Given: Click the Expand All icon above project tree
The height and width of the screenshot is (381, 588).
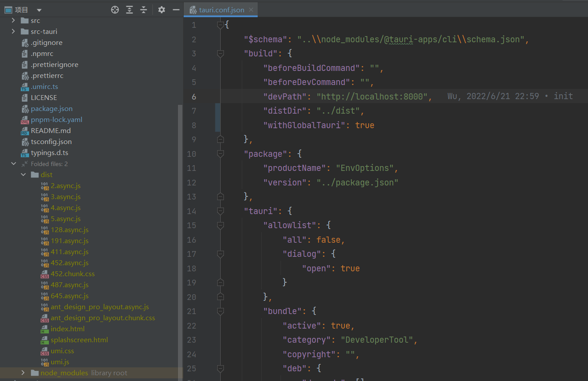Looking at the screenshot, I should tap(129, 9).
